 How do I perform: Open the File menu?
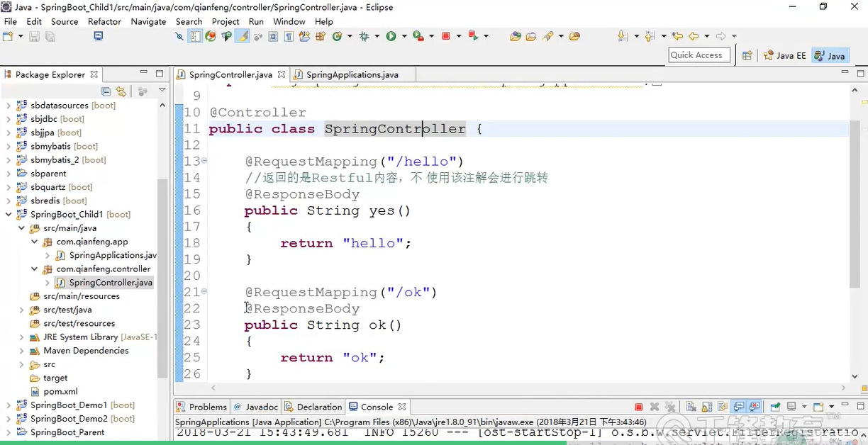pyautogui.click(x=11, y=21)
